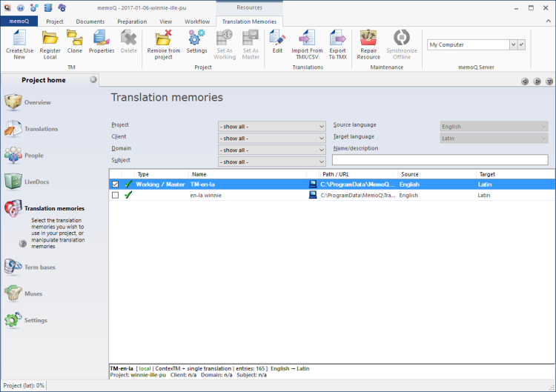Sort list by Type column header
556x392 pixels.
162,174
